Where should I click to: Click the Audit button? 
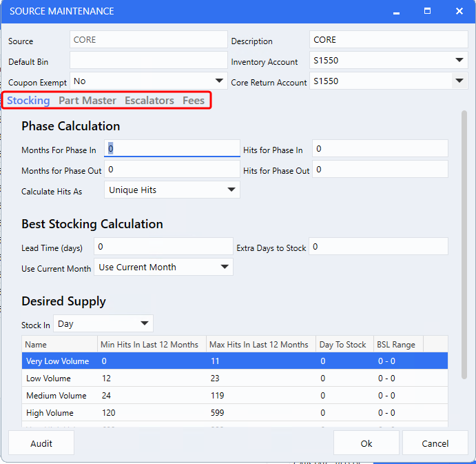[41, 443]
